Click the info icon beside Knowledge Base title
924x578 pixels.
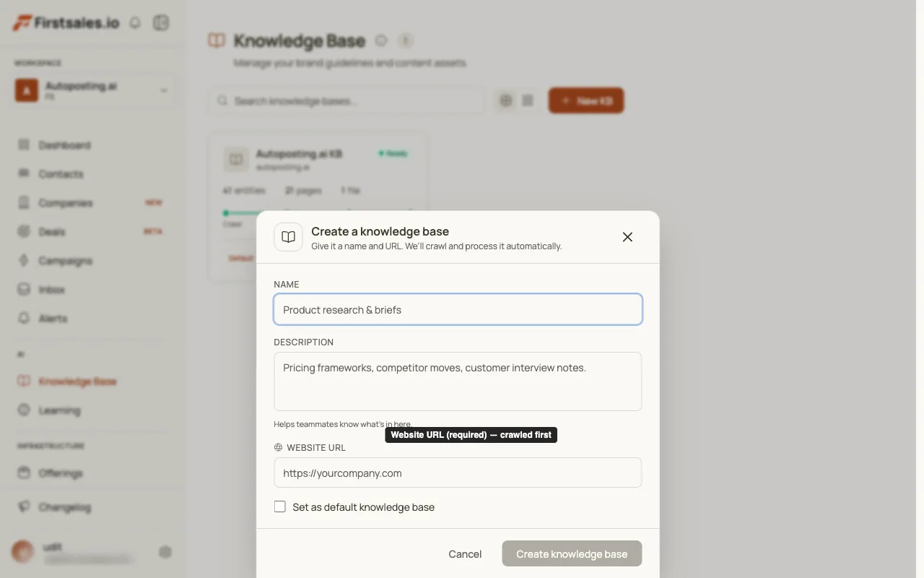click(381, 40)
